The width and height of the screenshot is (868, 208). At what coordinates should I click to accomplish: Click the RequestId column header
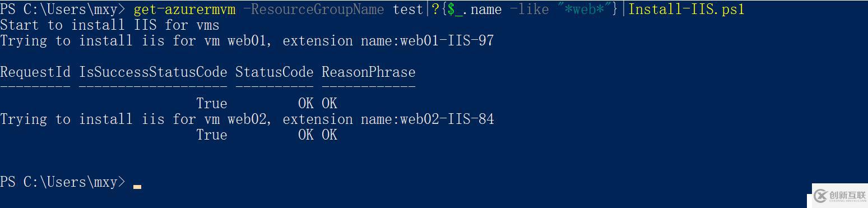(35, 72)
